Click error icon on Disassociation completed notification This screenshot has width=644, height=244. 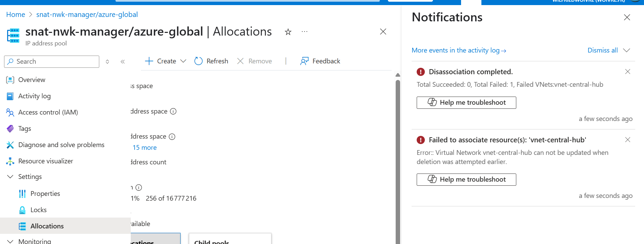[x=421, y=72]
